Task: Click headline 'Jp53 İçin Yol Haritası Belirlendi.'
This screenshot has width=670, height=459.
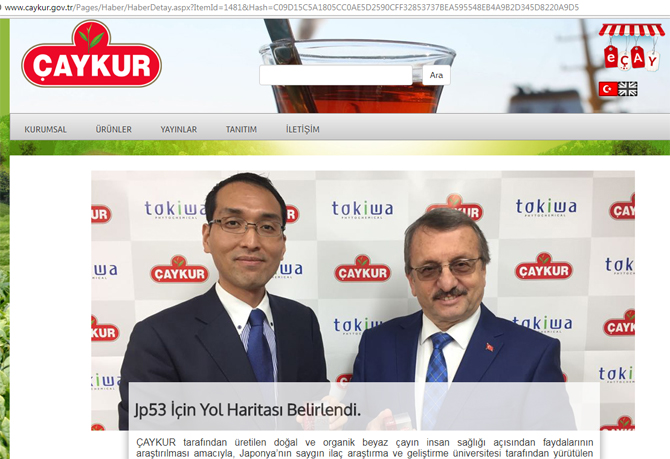Action: click(x=247, y=409)
